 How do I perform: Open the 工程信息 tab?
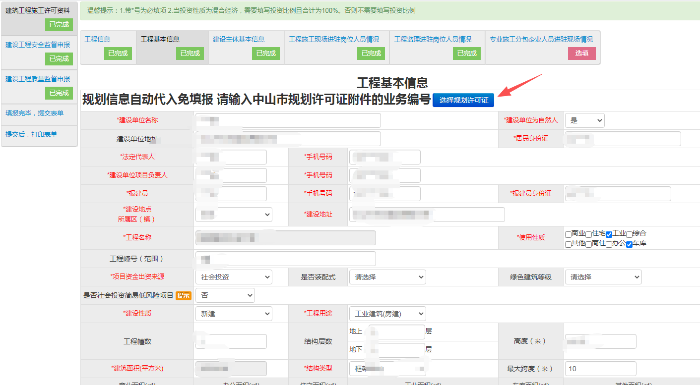tap(108, 47)
